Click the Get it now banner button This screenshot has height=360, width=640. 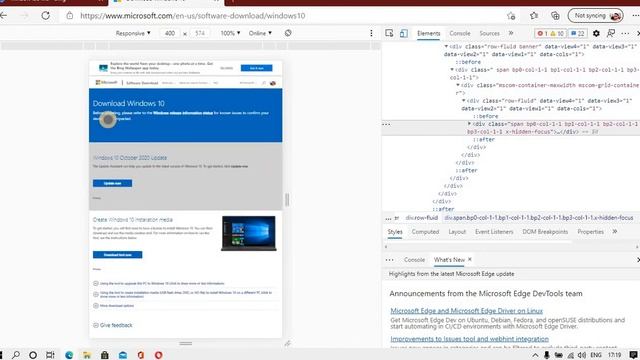[x=256, y=68]
